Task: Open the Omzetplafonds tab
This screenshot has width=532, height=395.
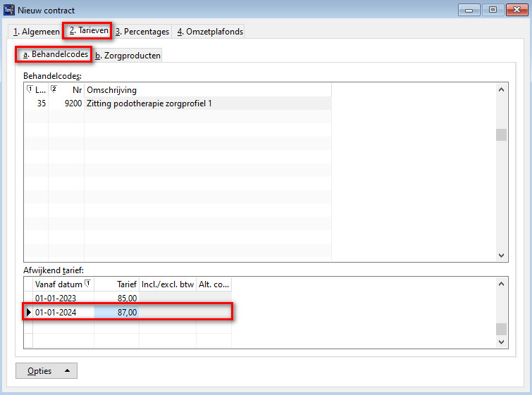Action: pyautogui.click(x=209, y=32)
